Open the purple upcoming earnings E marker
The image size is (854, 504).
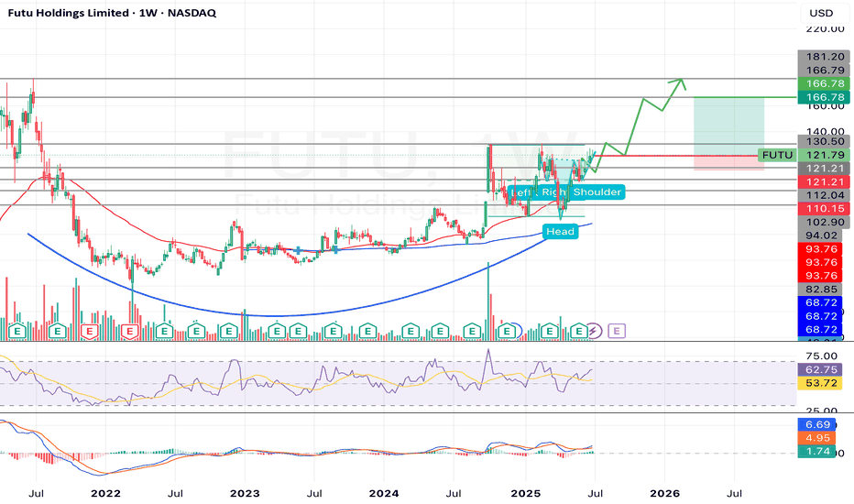coord(617,331)
